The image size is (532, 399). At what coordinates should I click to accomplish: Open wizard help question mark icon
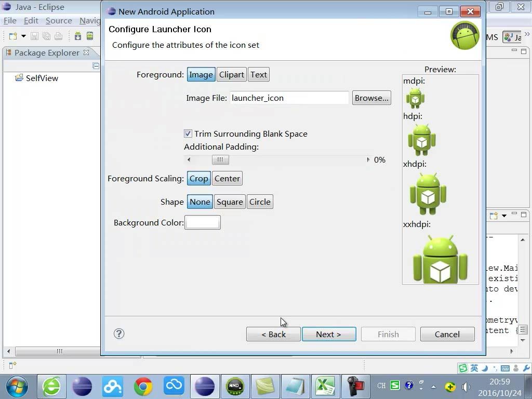click(x=119, y=334)
